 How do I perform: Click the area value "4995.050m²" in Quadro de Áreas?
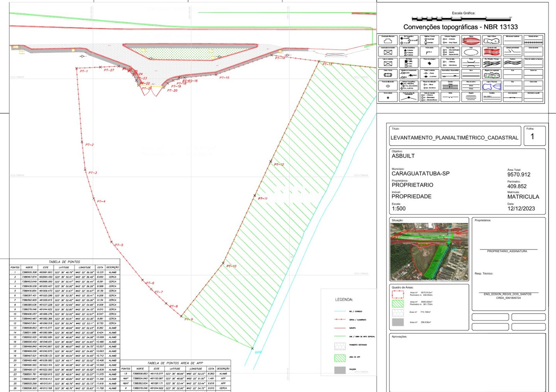point(426,302)
